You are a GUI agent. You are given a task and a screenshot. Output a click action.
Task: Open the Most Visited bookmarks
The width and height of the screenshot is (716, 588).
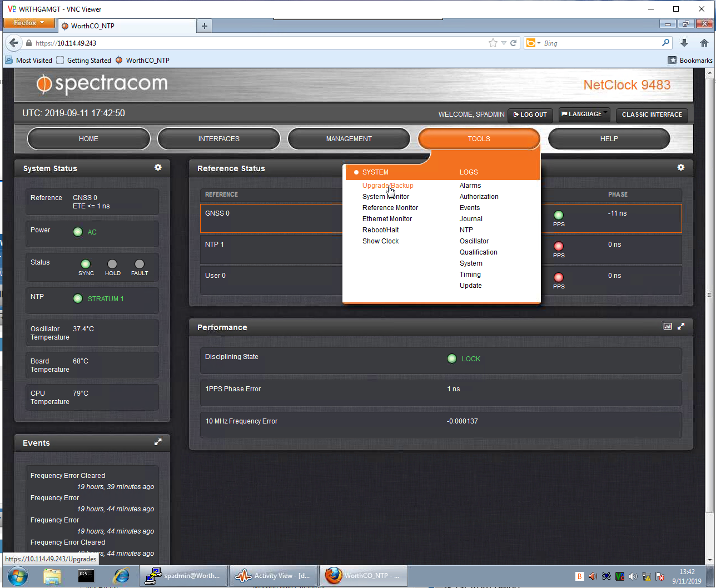coord(29,60)
